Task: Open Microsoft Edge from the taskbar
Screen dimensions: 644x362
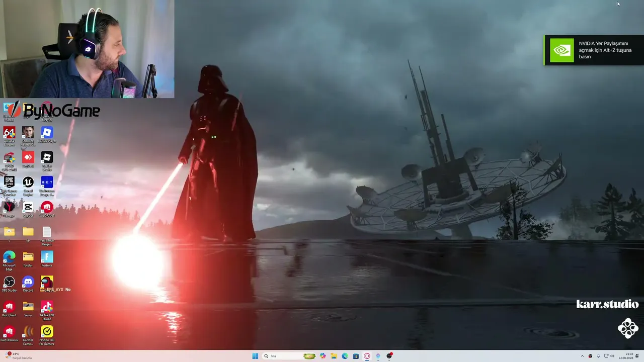Action: [345, 356]
